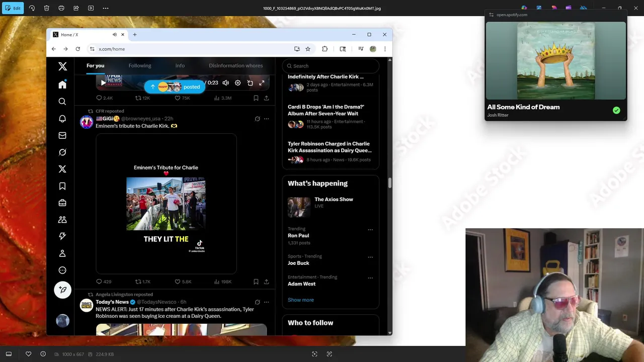Share the image from Photos toolbar

point(76,8)
